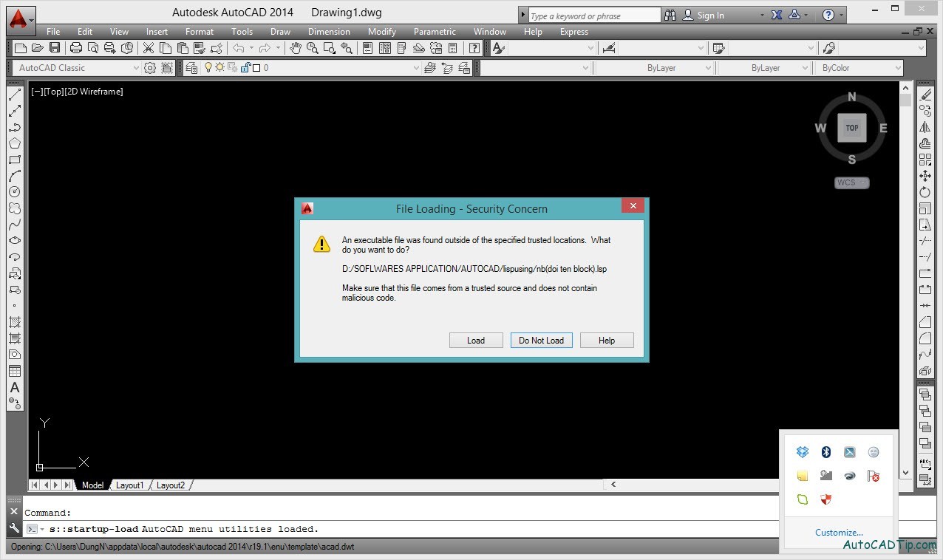Open the Layer Properties Manager icon
Viewport: 943px width, 560px height.
191,67
